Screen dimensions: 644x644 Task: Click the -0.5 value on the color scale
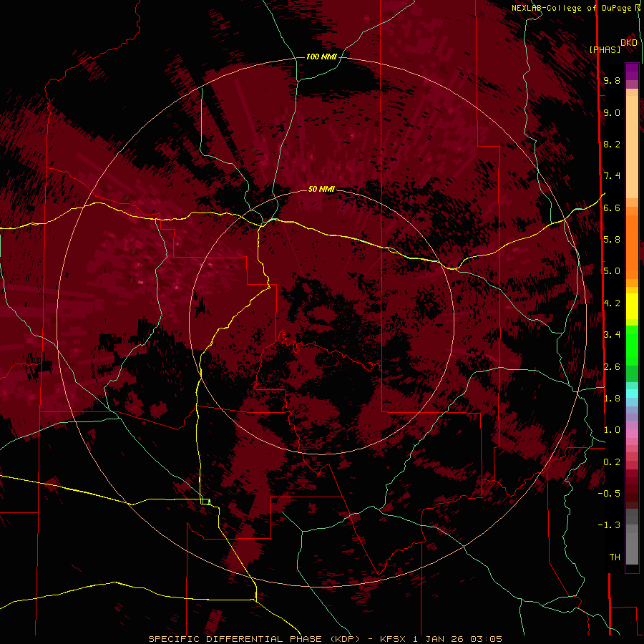pyautogui.click(x=609, y=494)
